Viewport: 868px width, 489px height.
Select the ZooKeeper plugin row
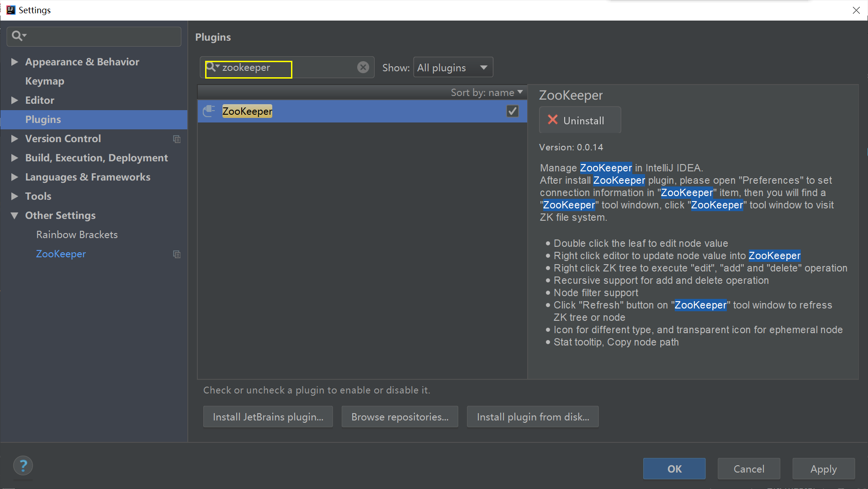point(362,111)
